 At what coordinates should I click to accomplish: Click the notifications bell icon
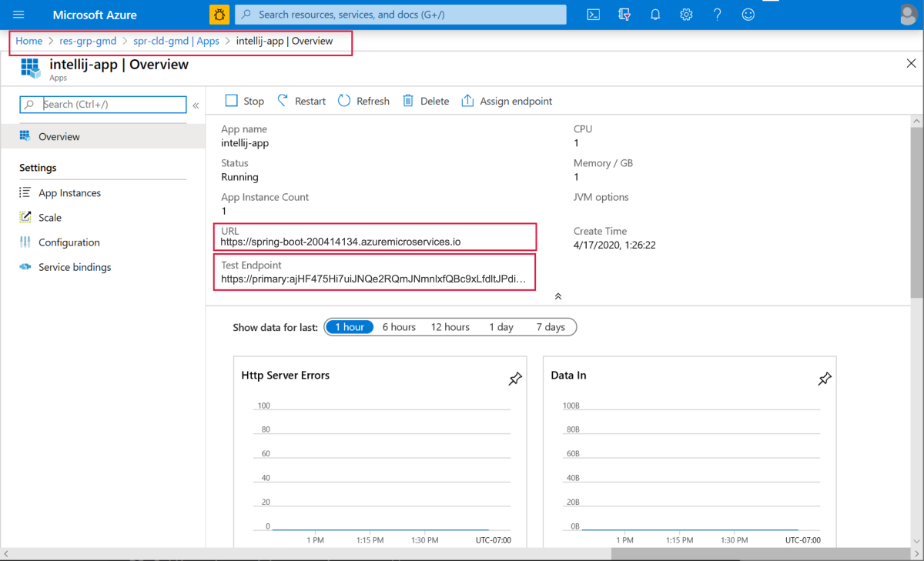655,15
